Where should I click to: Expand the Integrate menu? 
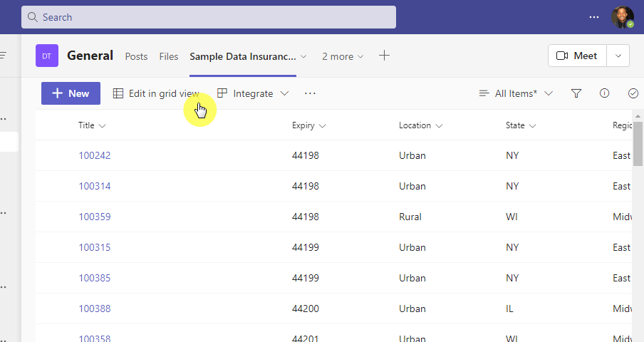click(x=253, y=93)
